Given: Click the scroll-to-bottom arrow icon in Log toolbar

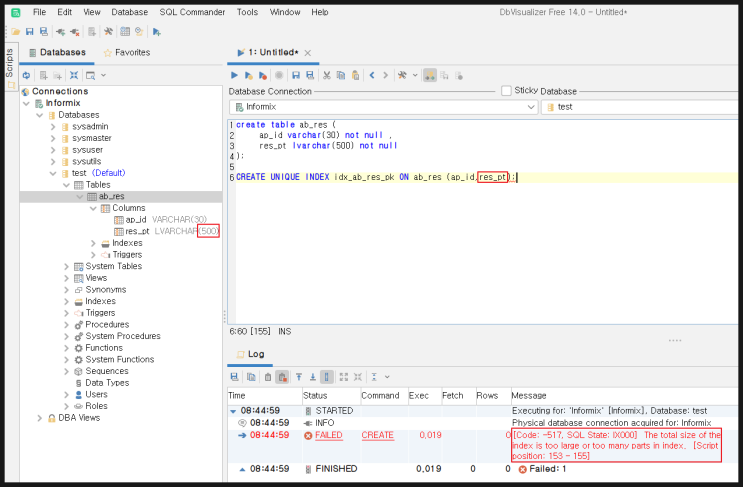Looking at the screenshot, I should [x=313, y=377].
